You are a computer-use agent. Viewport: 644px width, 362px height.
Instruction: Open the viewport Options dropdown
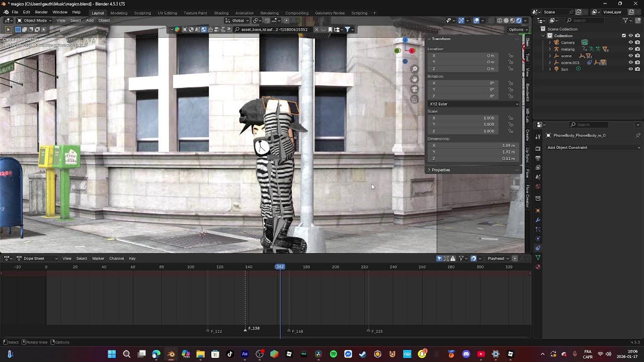click(x=518, y=29)
